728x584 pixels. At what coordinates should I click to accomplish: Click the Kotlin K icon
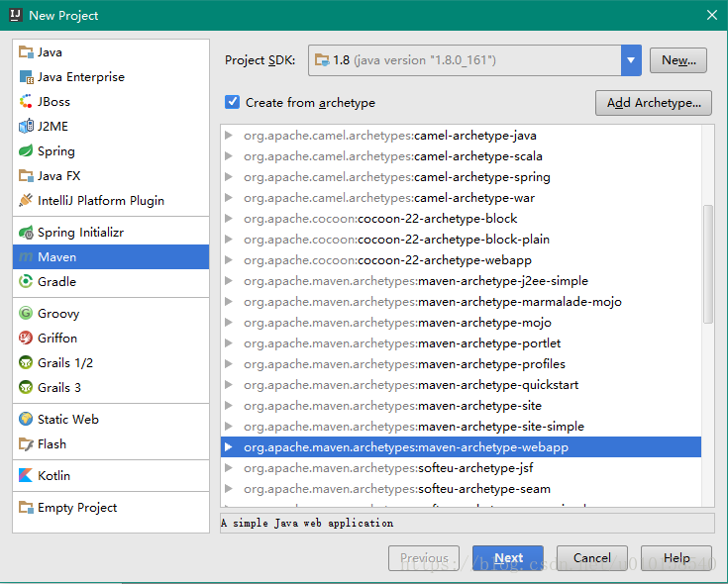(26, 475)
